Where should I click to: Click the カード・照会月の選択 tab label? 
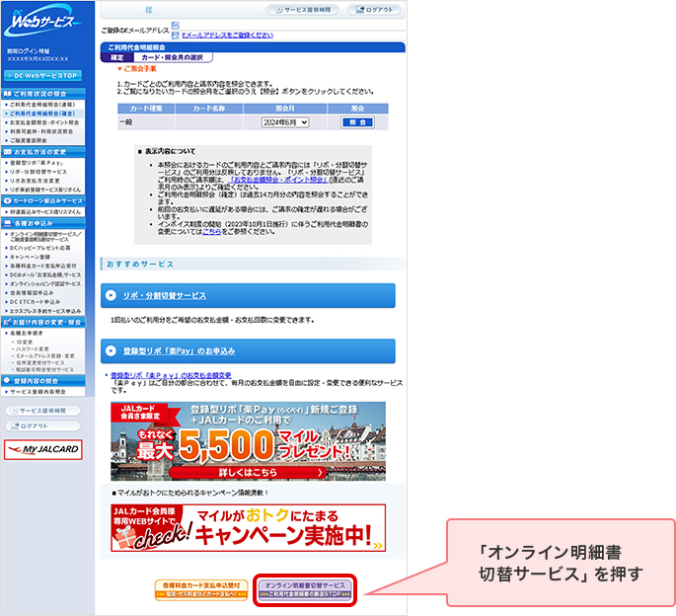(172, 57)
